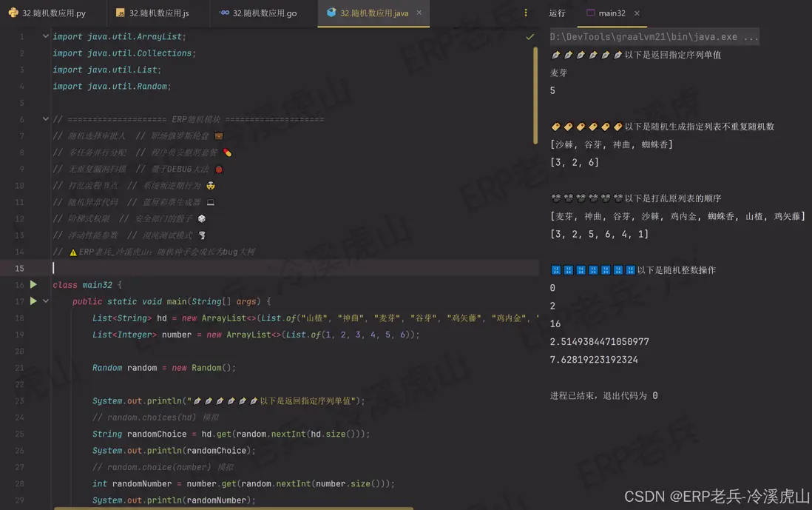Collapse the main method fold at line 17
The height and width of the screenshot is (510, 812).
[46, 301]
